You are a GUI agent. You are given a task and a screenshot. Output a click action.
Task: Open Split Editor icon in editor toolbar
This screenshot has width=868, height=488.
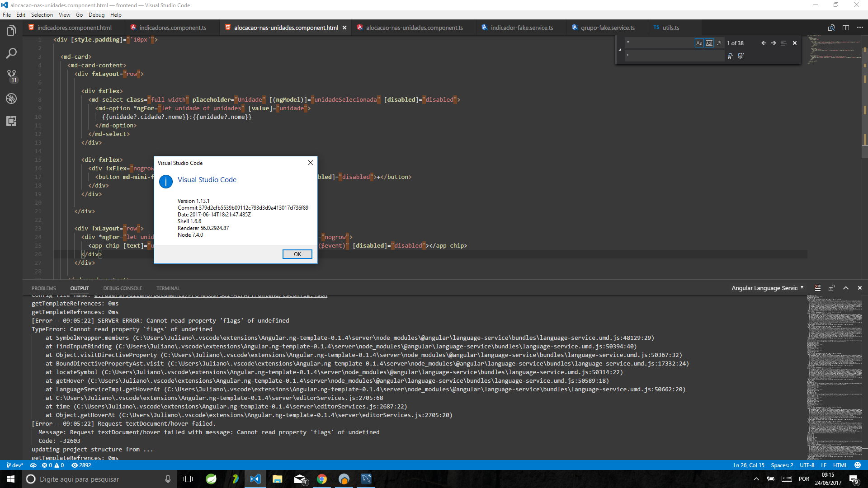tap(846, 28)
